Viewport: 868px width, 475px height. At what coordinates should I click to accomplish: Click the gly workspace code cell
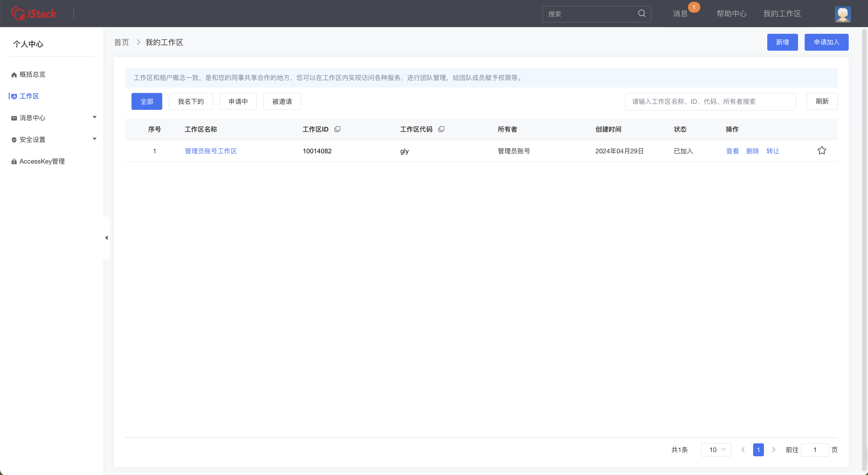pos(404,151)
